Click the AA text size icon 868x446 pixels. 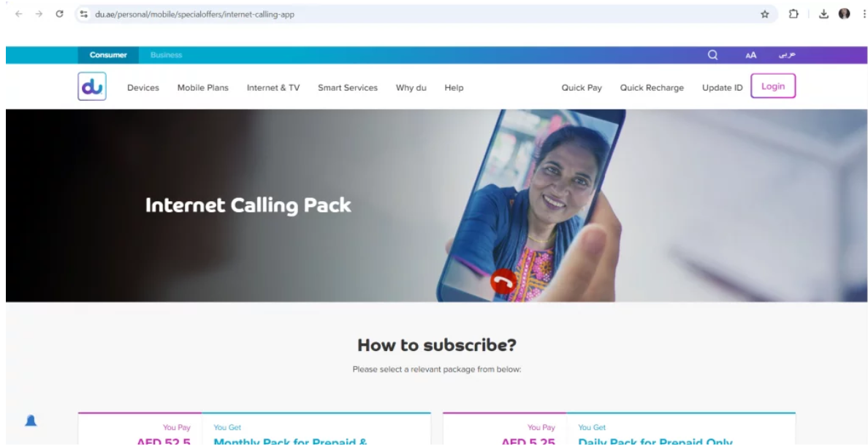tap(750, 55)
